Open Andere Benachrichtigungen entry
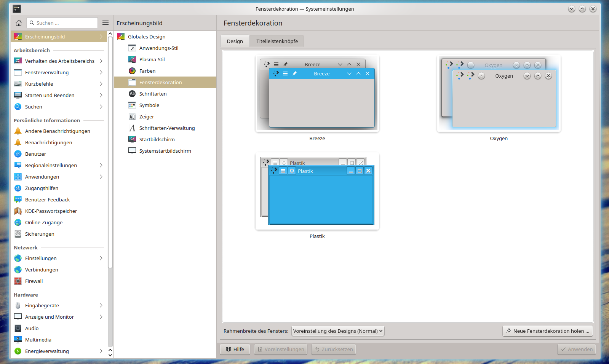This screenshot has height=364, width=609. click(59, 131)
